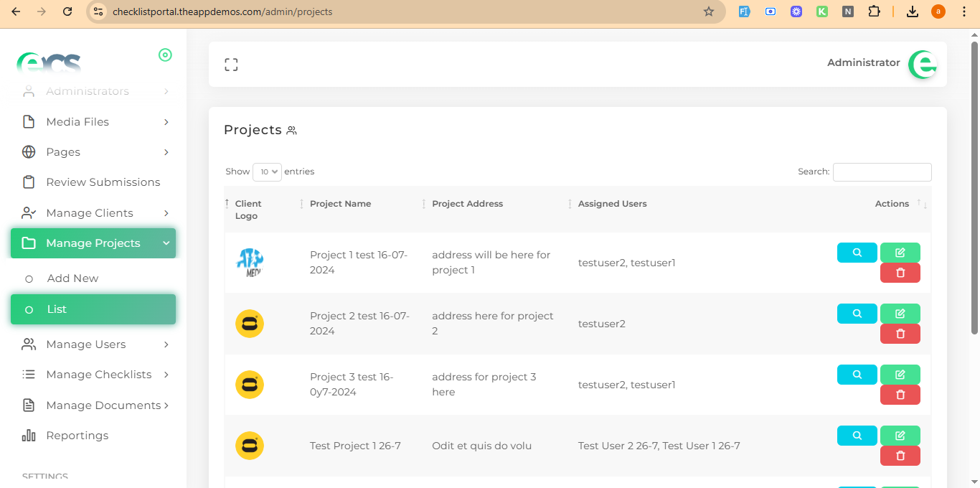This screenshot has width=980, height=488.
Task: Open the browser extensions puzzle icon
Action: point(874,11)
